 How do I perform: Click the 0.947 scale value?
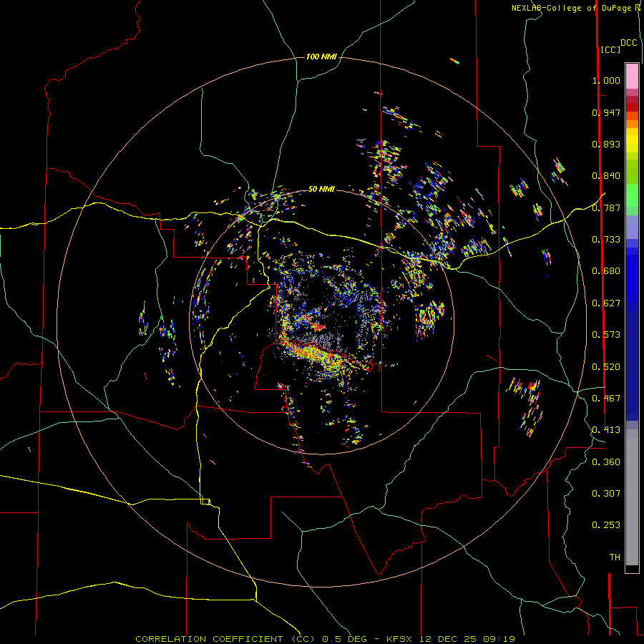point(606,112)
